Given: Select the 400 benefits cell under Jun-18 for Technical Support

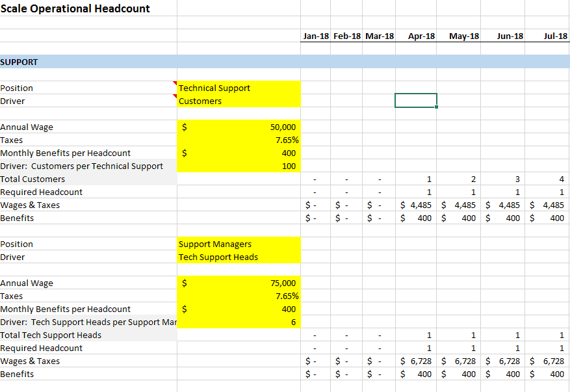Looking at the screenshot, I should pos(503,218).
